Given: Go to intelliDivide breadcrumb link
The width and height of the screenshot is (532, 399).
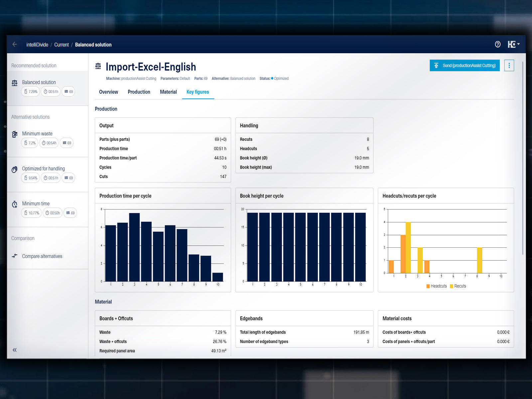Looking at the screenshot, I should [37, 45].
